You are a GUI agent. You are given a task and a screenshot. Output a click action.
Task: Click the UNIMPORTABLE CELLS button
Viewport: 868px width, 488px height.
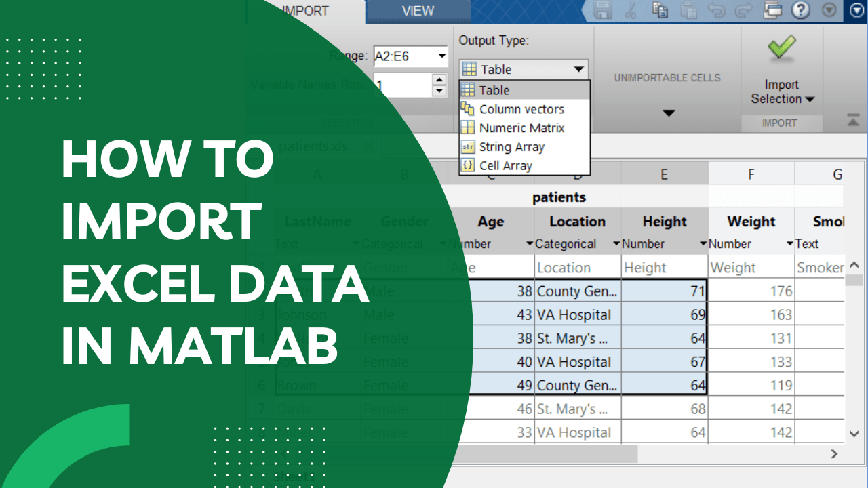tap(668, 78)
